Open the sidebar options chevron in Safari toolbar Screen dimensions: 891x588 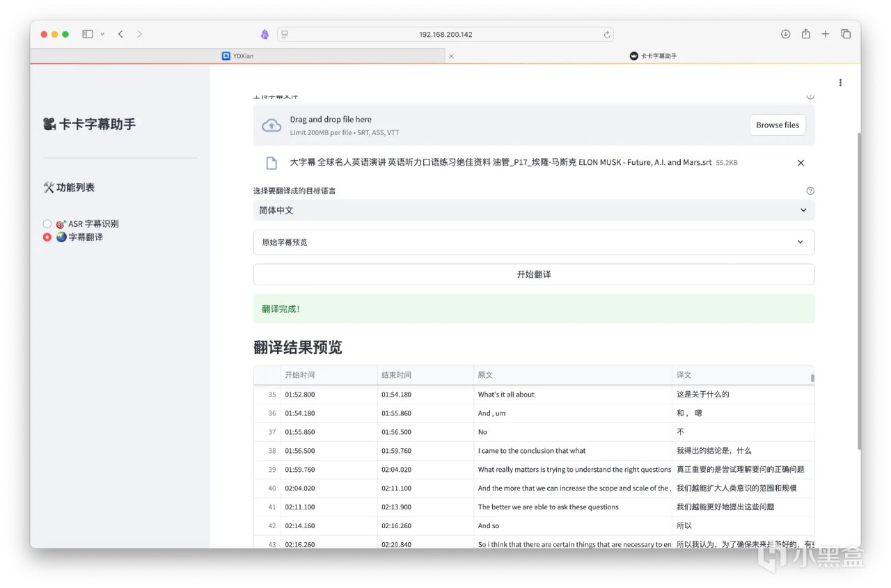click(x=102, y=34)
